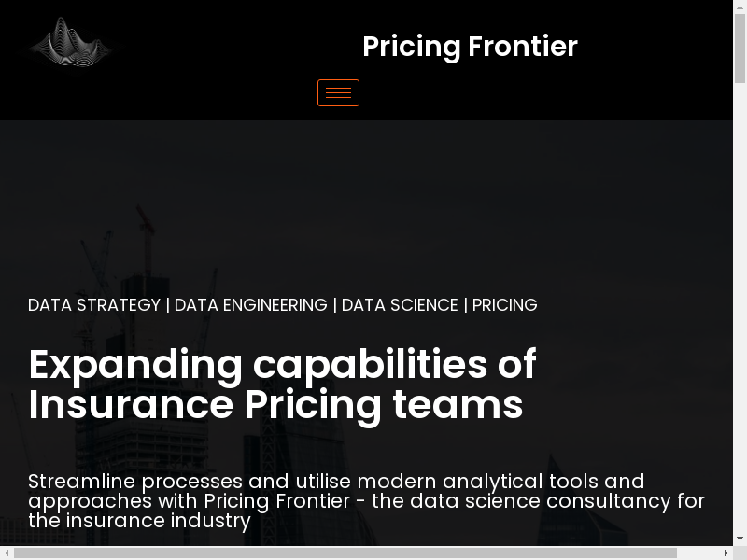The image size is (747, 560).
Task: Click the DATA SCIENCE text
Action: tap(400, 305)
